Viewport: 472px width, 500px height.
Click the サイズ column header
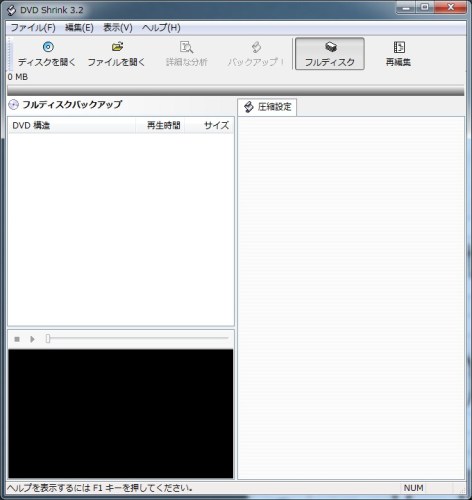click(x=209, y=125)
